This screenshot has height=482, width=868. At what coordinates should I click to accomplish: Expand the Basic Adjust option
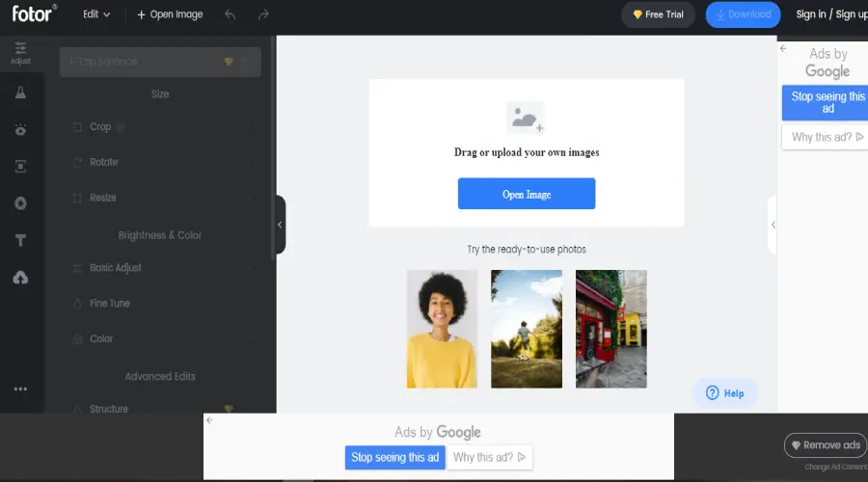pyautogui.click(x=160, y=268)
